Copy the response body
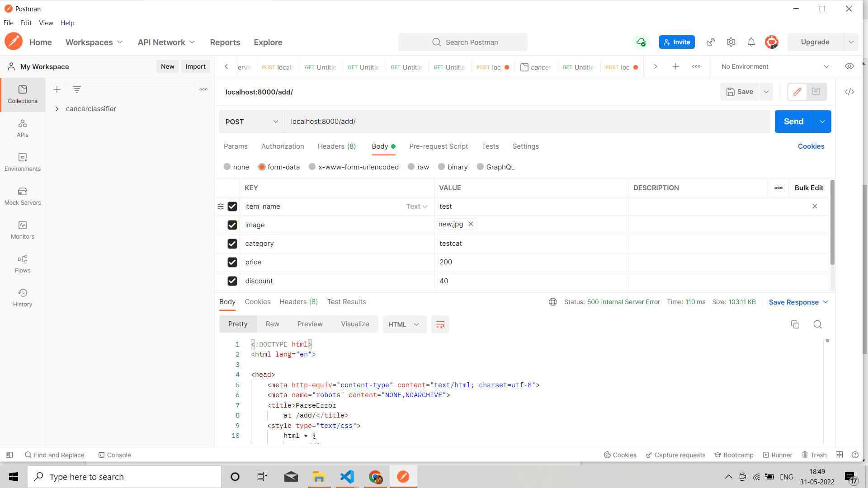 [x=795, y=324]
